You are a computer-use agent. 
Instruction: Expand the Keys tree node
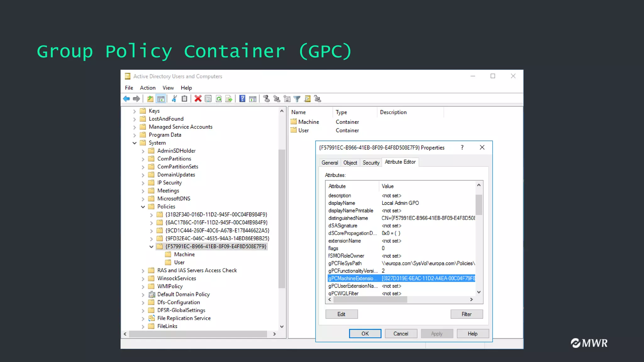[135, 111]
